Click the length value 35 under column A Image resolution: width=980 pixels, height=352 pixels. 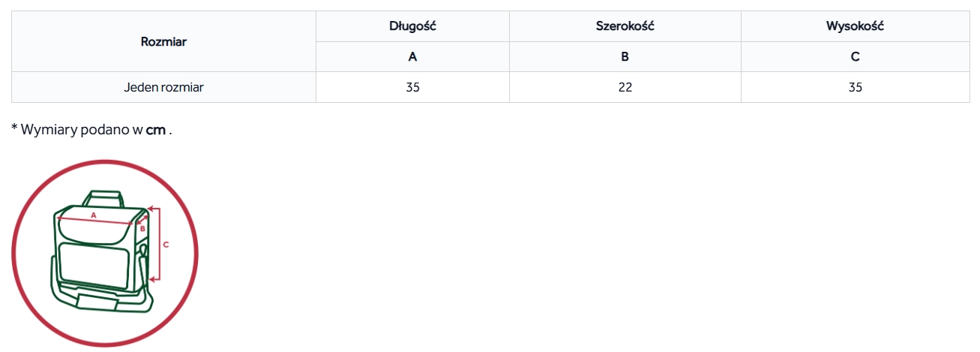[x=412, y=87]
